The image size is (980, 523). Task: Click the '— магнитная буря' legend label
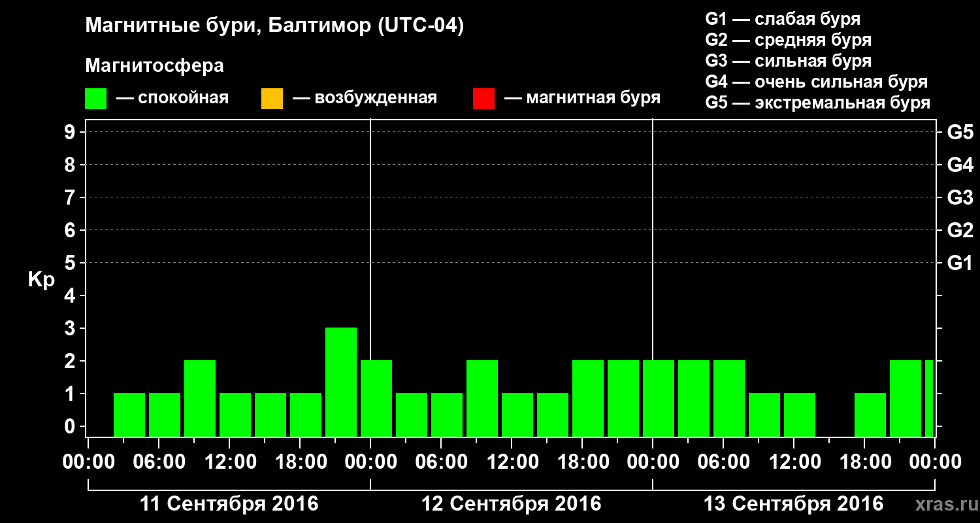[583, 98]
